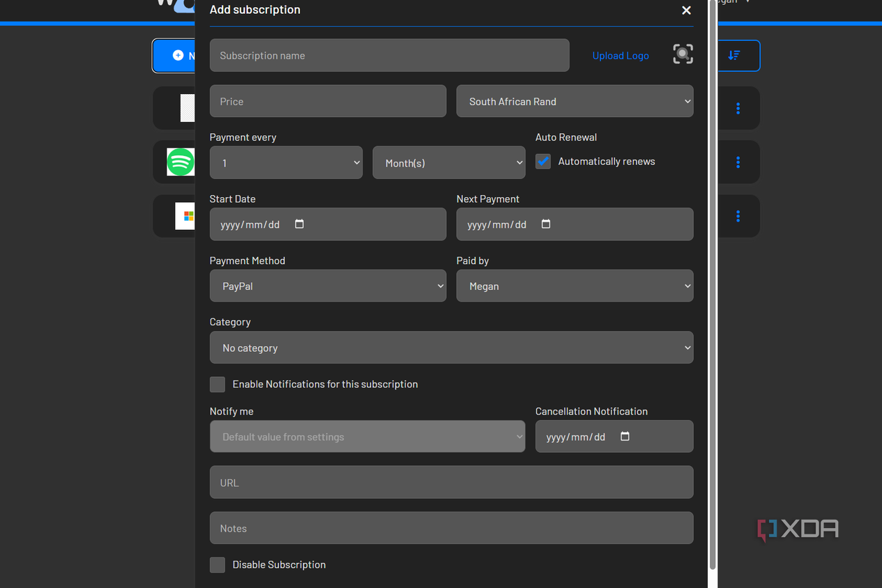Click the Spotify logo in the list
The image size is (882, 588).
[181, 162]
